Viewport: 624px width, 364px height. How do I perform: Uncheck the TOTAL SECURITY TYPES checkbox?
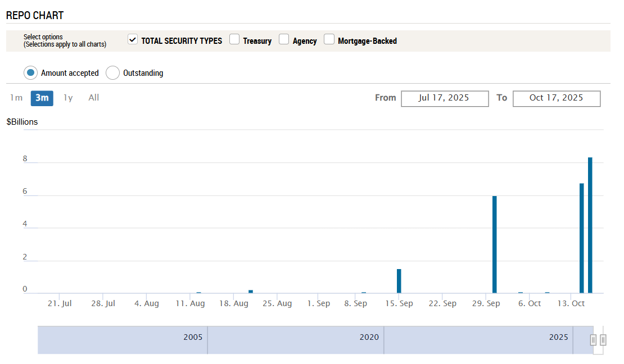(x=133, y=39)
